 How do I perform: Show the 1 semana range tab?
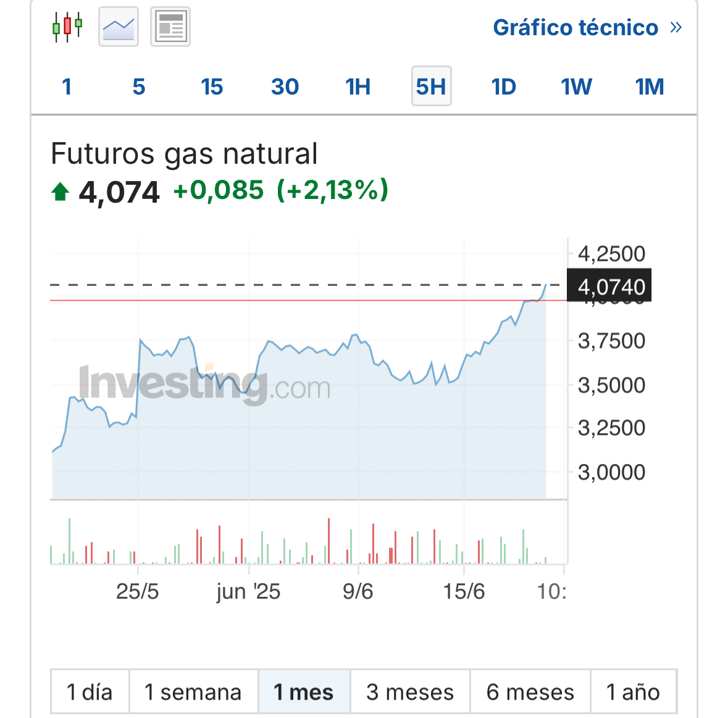(193, 691)
